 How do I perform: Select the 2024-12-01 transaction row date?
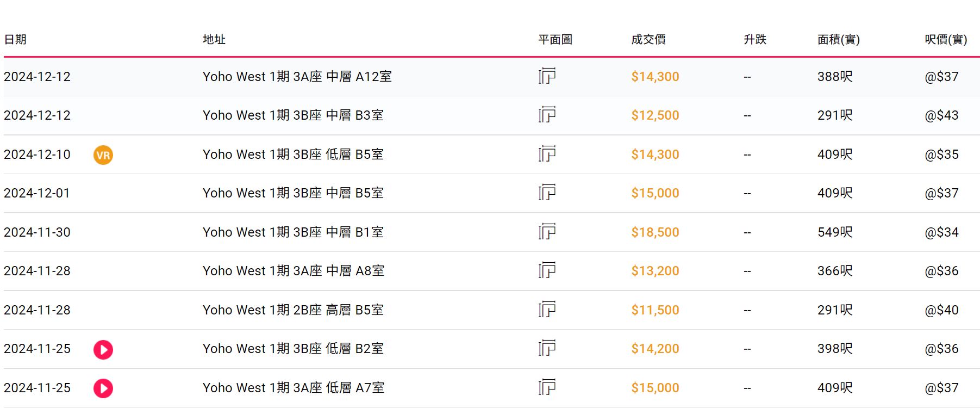[x=37, y=193]
